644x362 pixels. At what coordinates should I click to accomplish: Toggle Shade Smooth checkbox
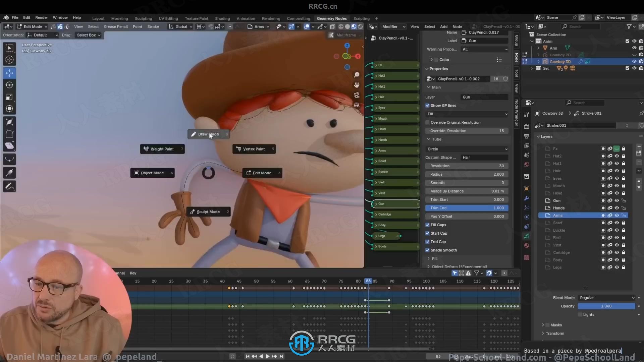coord(428,250)
